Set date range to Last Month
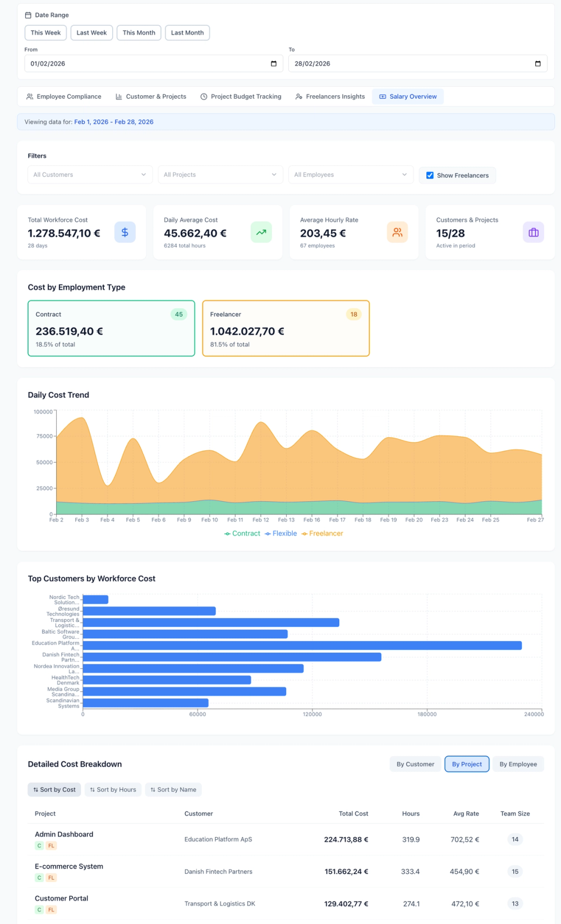Screen dimensions: 561x924 pyautogui.click(x=187, y=33)
